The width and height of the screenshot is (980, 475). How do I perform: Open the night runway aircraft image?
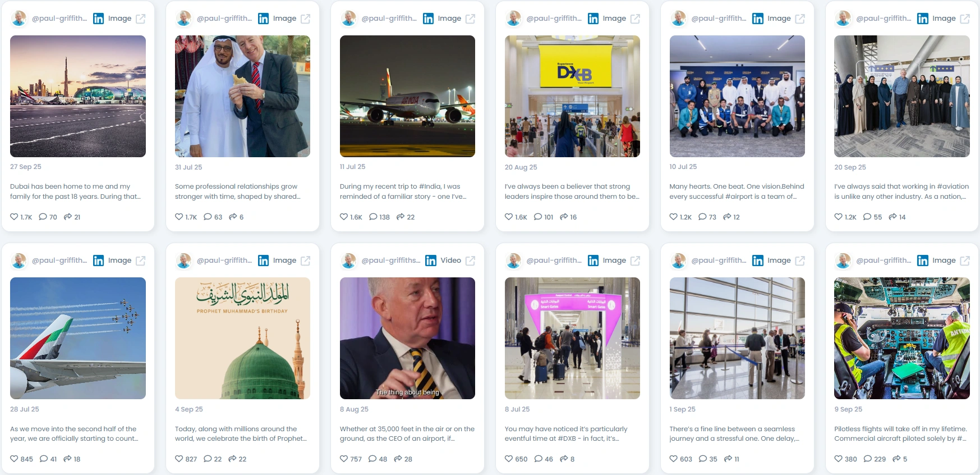tap(407, 96)
